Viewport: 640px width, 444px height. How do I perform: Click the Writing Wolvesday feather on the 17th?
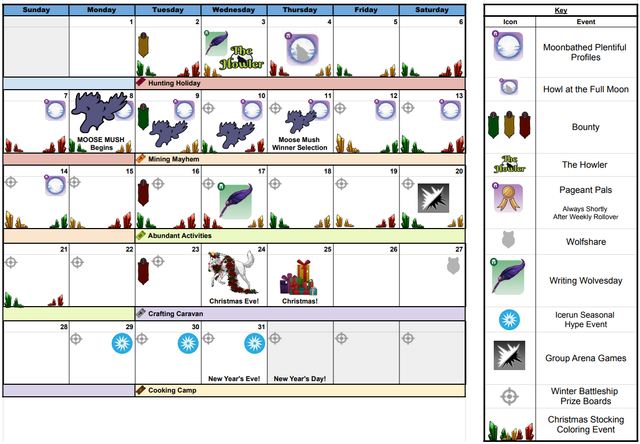click(234, 196)
